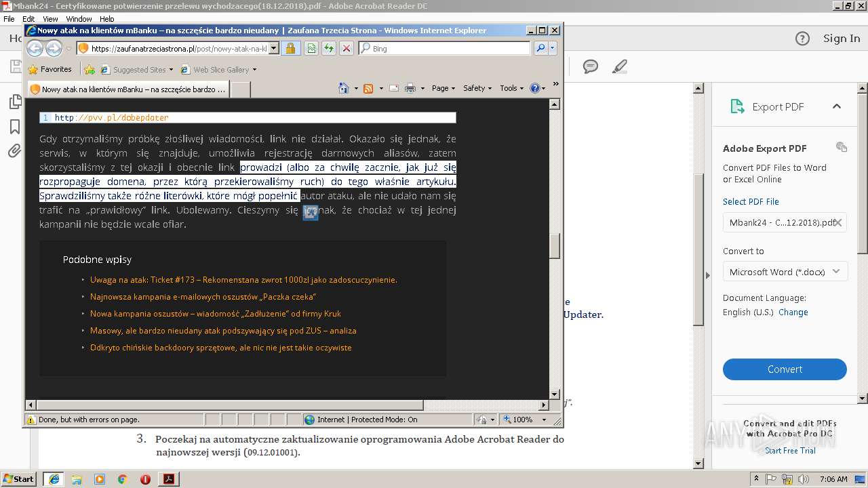Open search provider dropdown arrow
The height and width of the screenshot is (488, 868).
(x=553, y=48)
